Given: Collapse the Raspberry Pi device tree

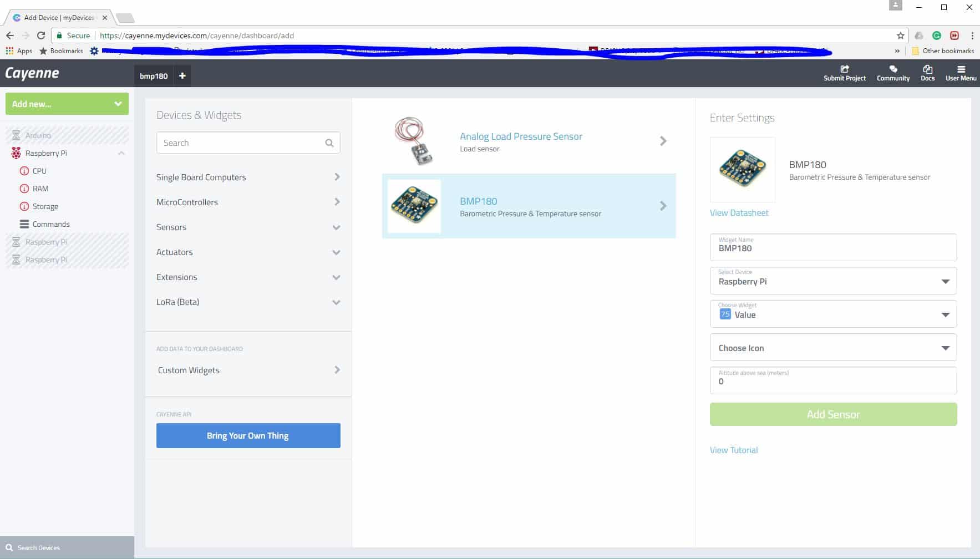Looking at the screenshot, I should [121, 153].
